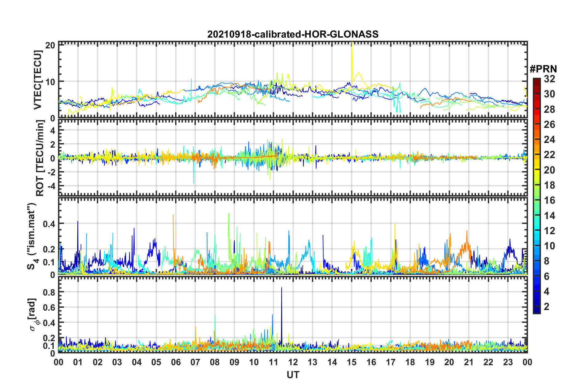Click the sigma-phi axis tick 0.8
Image resolution: width=586 pixels, height=392 pixels.
(49, 292)
